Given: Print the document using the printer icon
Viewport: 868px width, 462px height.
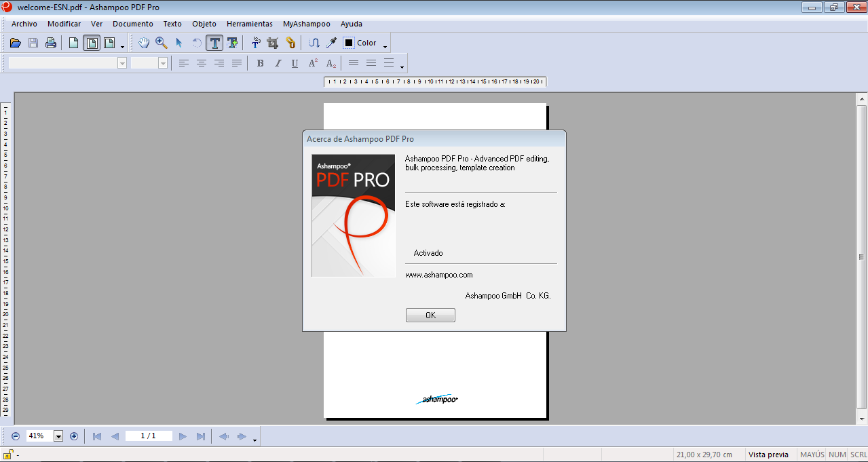Looking at the screenshot, I should coord(51,43).
